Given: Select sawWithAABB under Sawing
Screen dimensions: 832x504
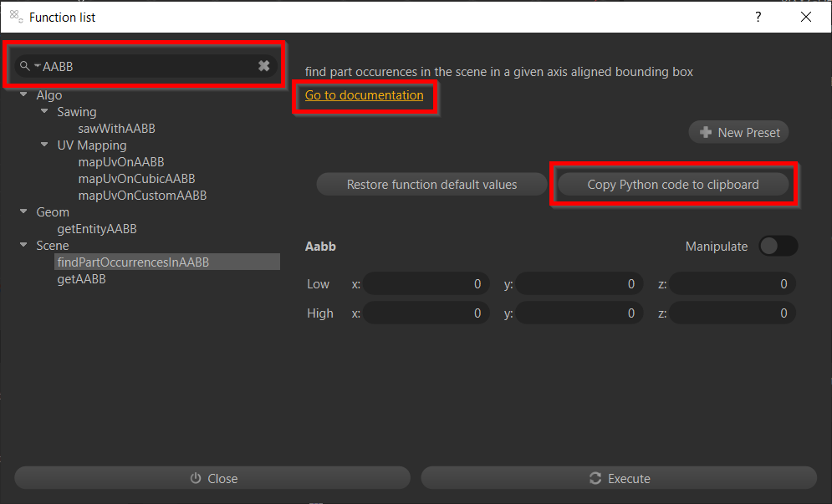Looking at the screenshot, I should coord(116,128).
